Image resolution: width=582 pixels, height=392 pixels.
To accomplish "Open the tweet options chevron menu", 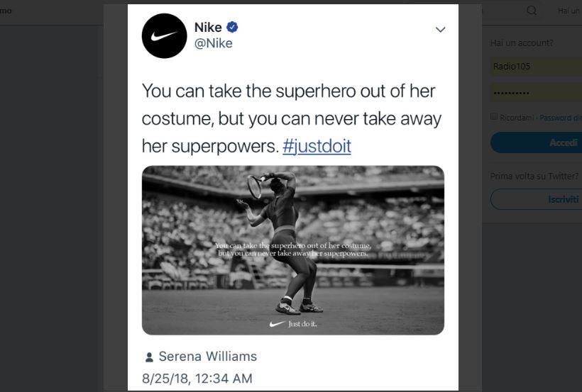I will (x=440, y=30).
